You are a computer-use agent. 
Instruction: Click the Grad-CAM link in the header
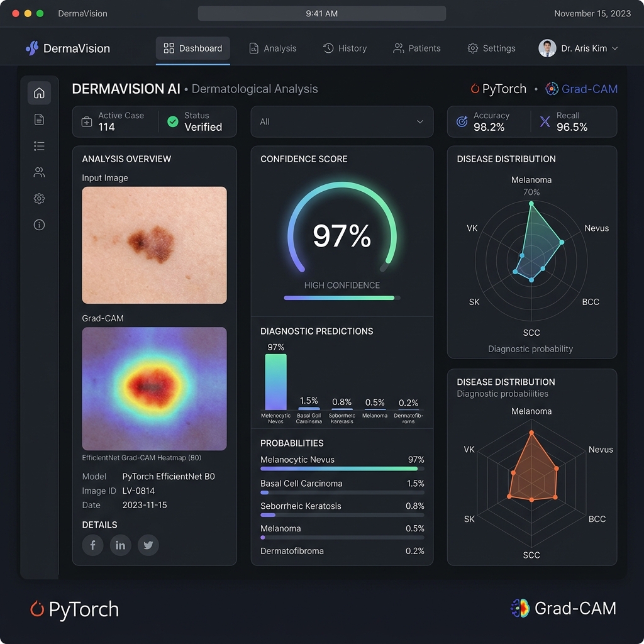coord(589,89)
